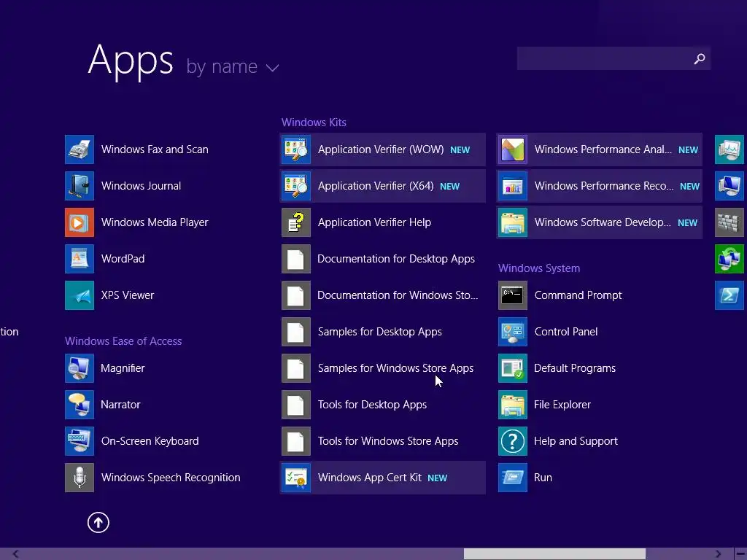Open Tools for Desktop Apps icon
This screenshot has height=560, width=747.
pos(296,405)
